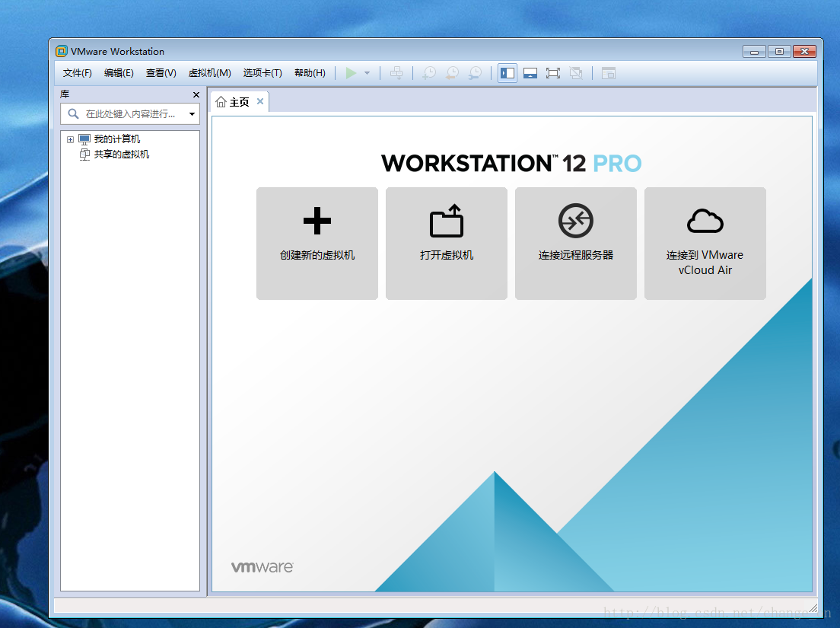Click 打开虚拟机 tile

pos(446,244)
